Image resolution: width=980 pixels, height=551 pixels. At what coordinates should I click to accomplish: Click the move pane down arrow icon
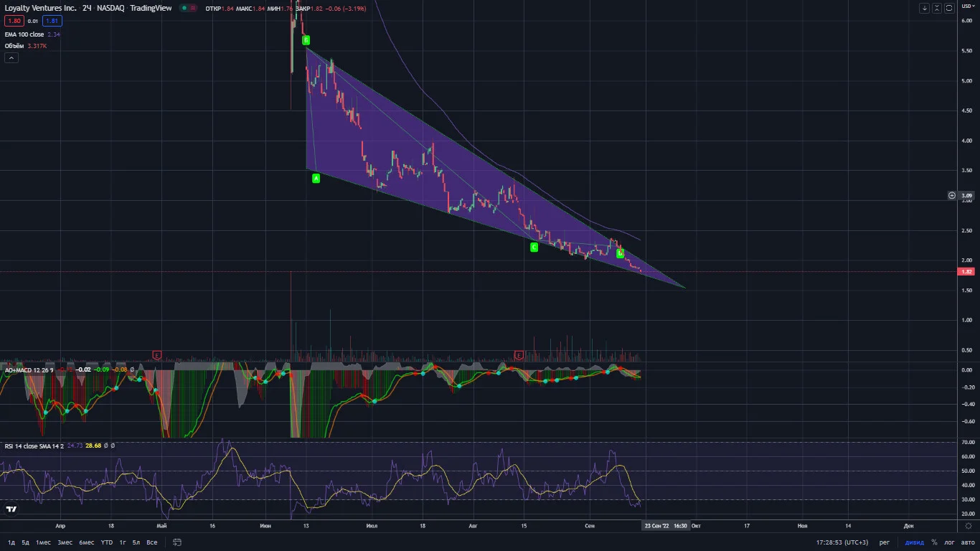coord(925,8)
